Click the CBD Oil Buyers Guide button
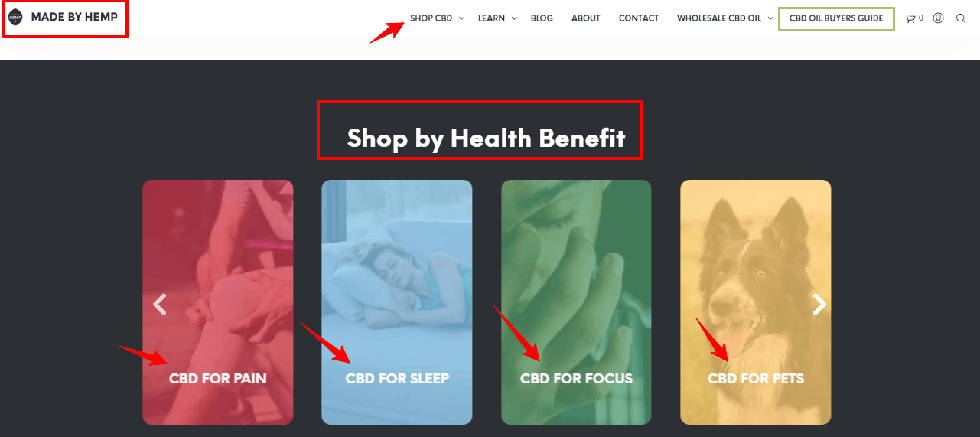Image resolution: width=980 pixels, height=437 pixels. (836, 19)
